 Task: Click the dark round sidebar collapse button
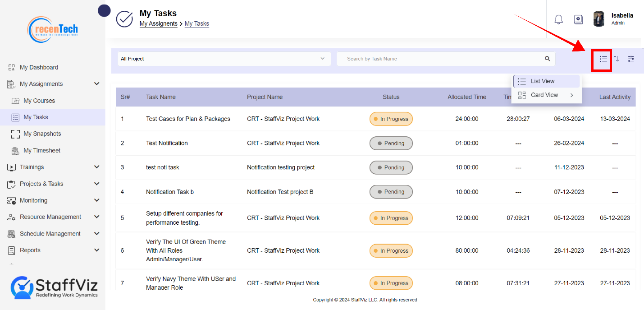click(x=105, y=10)
